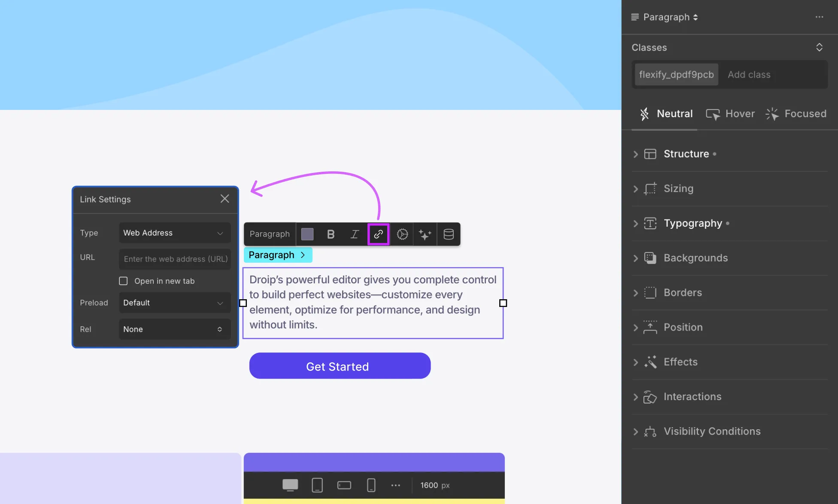
Task: Open link settings via link icon
Action: (378, 234)
